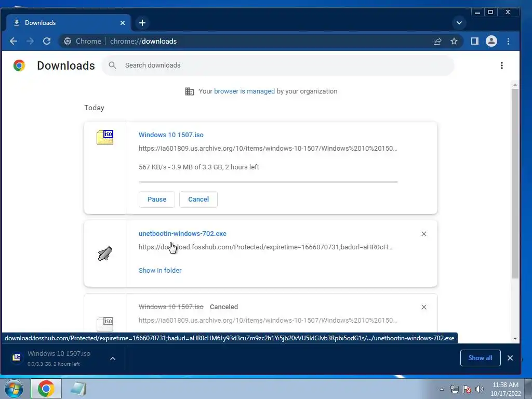Open the tab search dropdown arrow
532x399 pixels.
(x=459, y=23)
